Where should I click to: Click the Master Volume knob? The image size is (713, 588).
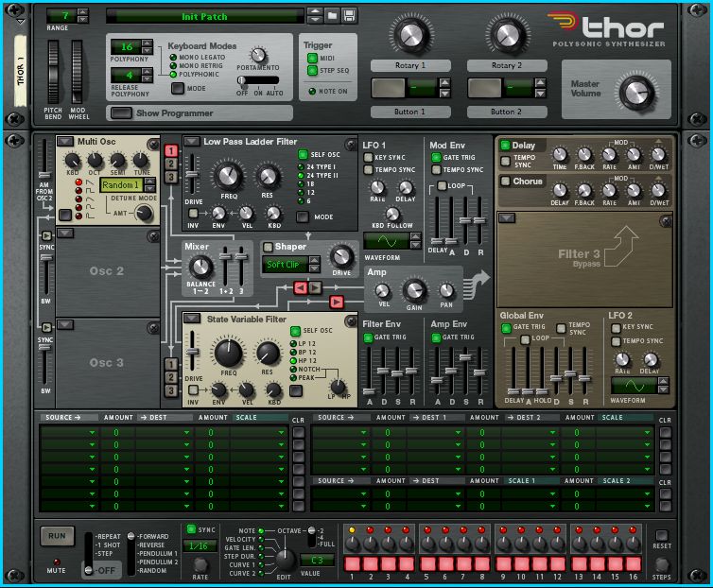635,93
